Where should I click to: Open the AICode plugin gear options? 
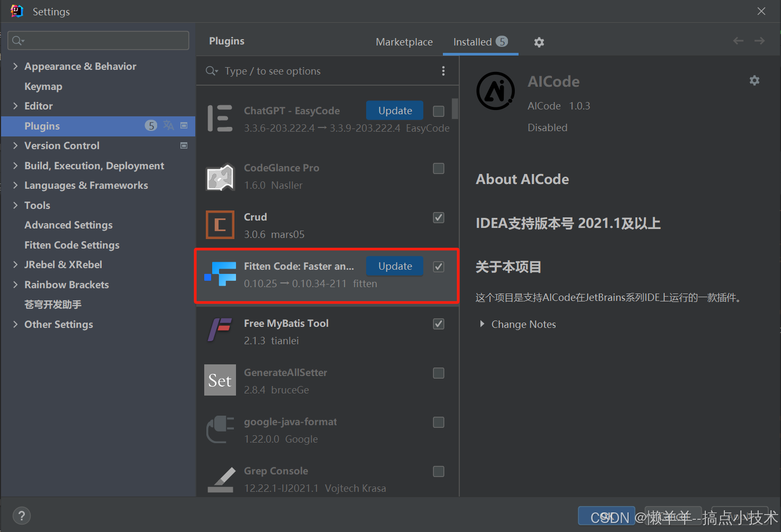(755, 80)
